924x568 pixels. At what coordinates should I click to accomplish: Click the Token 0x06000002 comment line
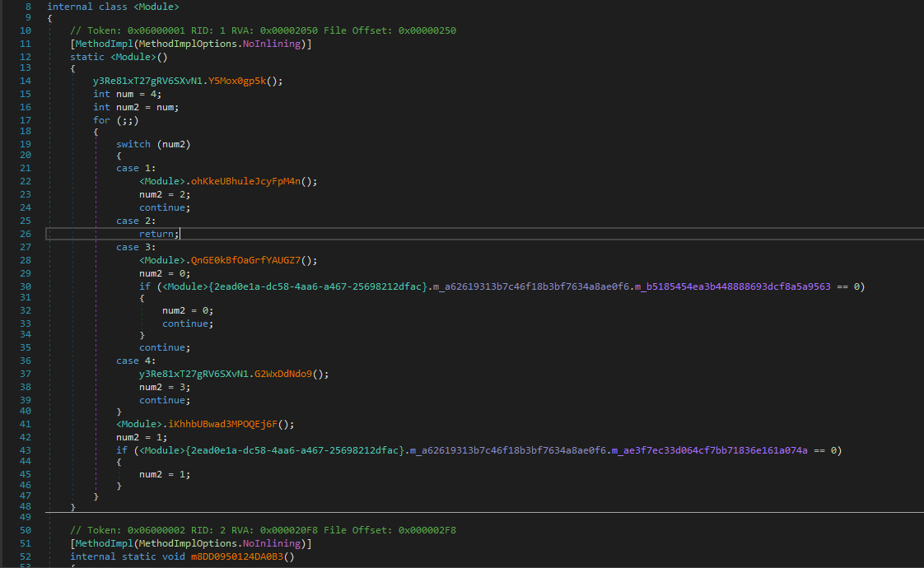tap(263, 530)
